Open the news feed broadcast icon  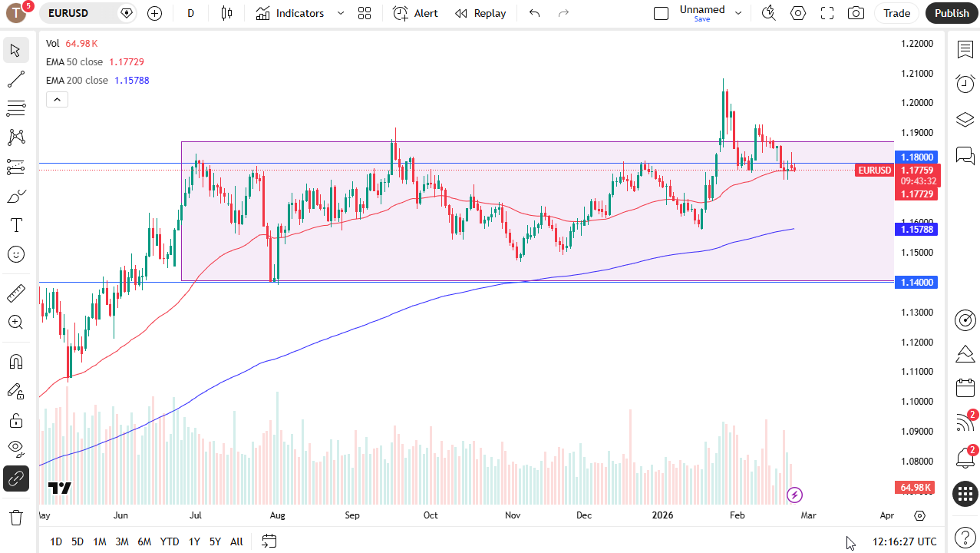click(965, 423)
